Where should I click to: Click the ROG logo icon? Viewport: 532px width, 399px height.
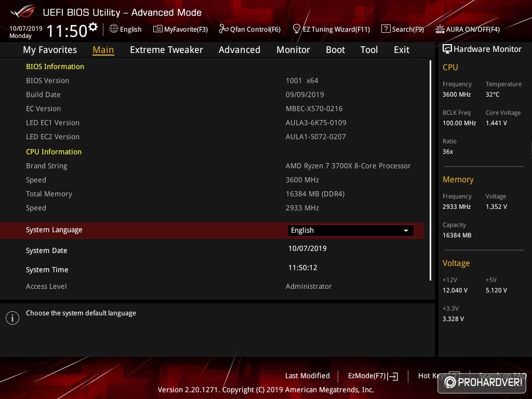pos(22,11)
